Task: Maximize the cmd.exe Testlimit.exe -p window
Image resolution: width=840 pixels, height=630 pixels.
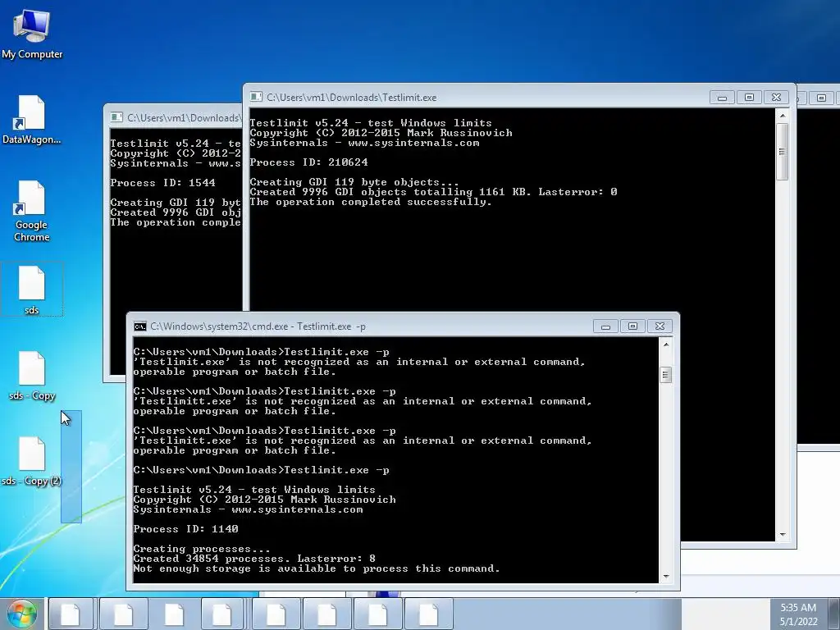Action: pyautogui.click(x=632, y=326)
